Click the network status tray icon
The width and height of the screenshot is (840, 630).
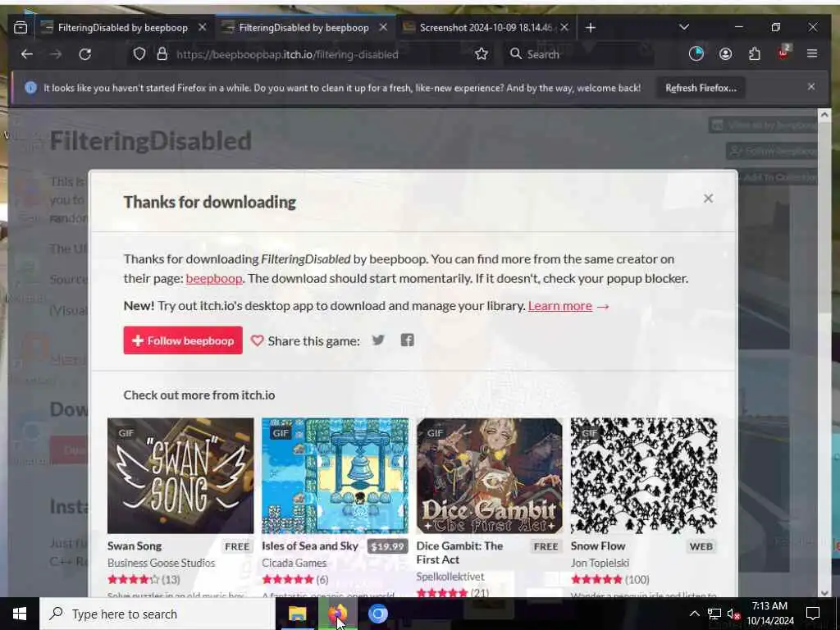(x=714, y=614)
